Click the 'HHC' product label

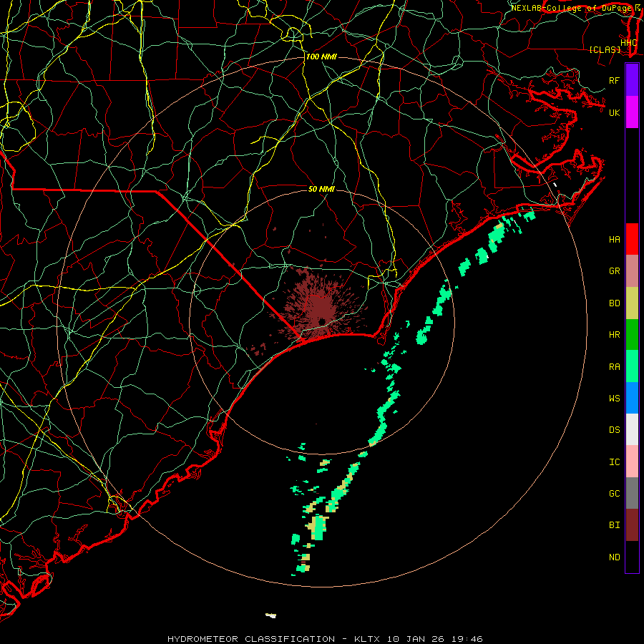click(629, 43)
